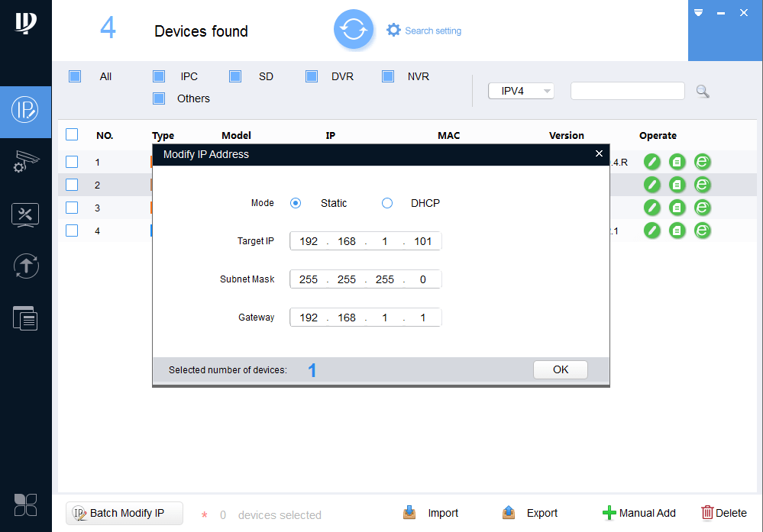Check the box for device row 3
This screenshot has height=532, width=763.
[x=72, y=208]
